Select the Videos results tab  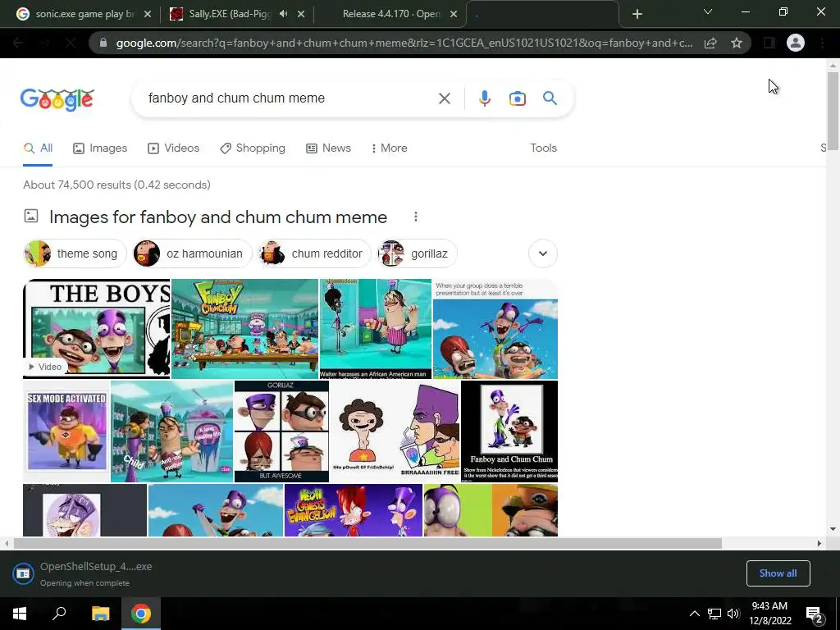pos(174,148)
